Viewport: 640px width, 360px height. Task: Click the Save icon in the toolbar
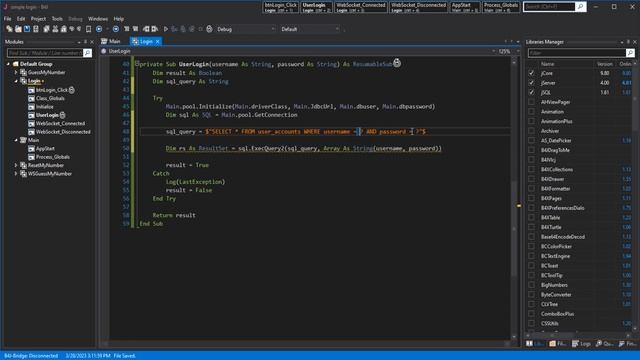pos(27,29)
